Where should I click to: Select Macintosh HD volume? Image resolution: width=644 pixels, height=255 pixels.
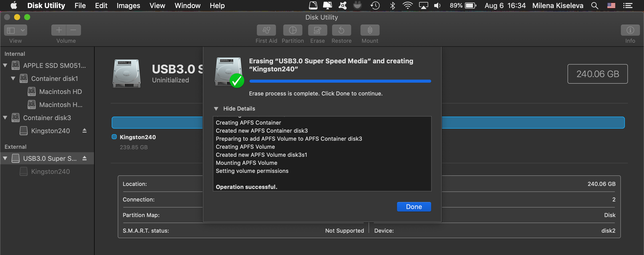(x=55, y=92)
